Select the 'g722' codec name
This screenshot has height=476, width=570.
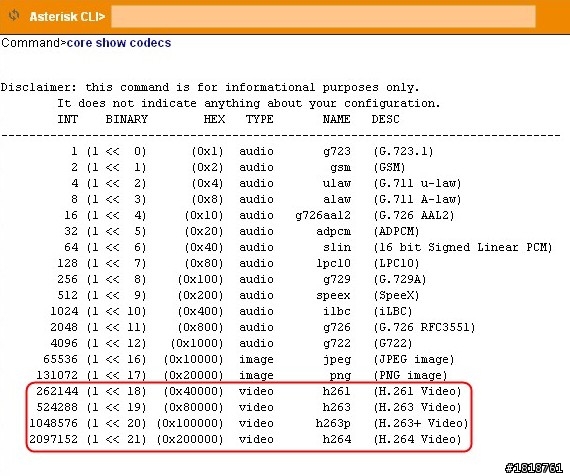pyautogui.click(x=337, y=343)
